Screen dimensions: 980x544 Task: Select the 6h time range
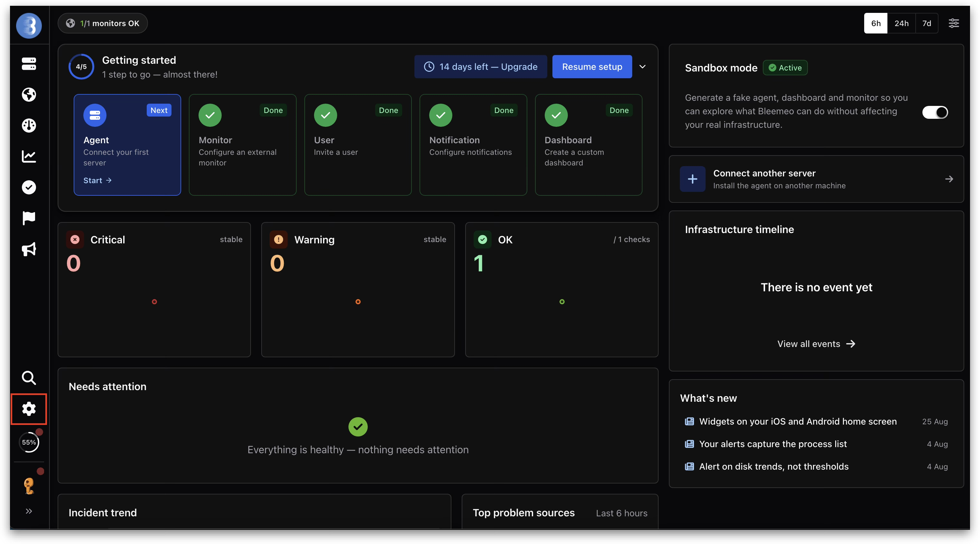876,23
